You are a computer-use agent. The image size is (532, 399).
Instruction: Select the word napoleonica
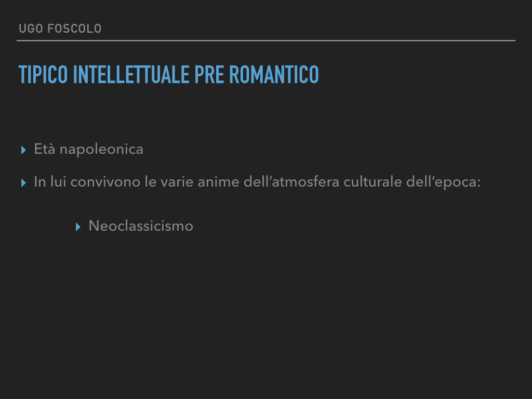coord(101,150)
